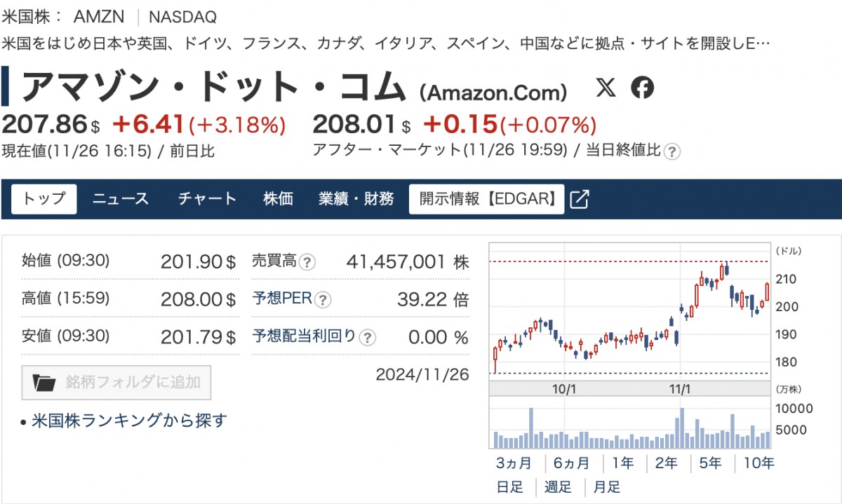
Task: Go to 業績・財務 tab
Action: pyautogui.click(x=356, y=199)
